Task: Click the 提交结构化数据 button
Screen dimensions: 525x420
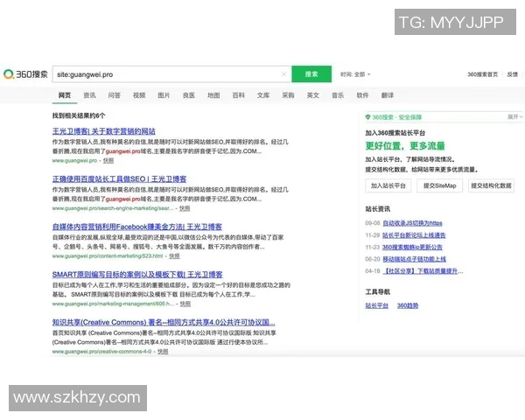Action: [x=491, y=185]
